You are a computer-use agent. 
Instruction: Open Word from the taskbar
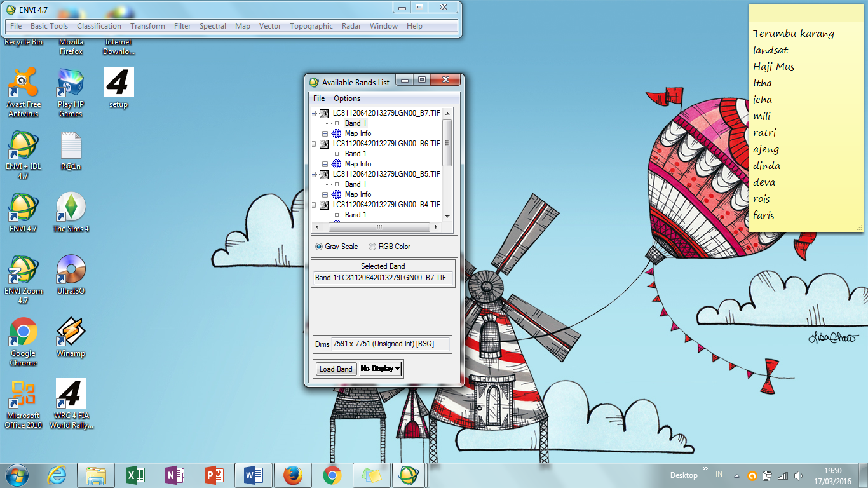(253, 475)
